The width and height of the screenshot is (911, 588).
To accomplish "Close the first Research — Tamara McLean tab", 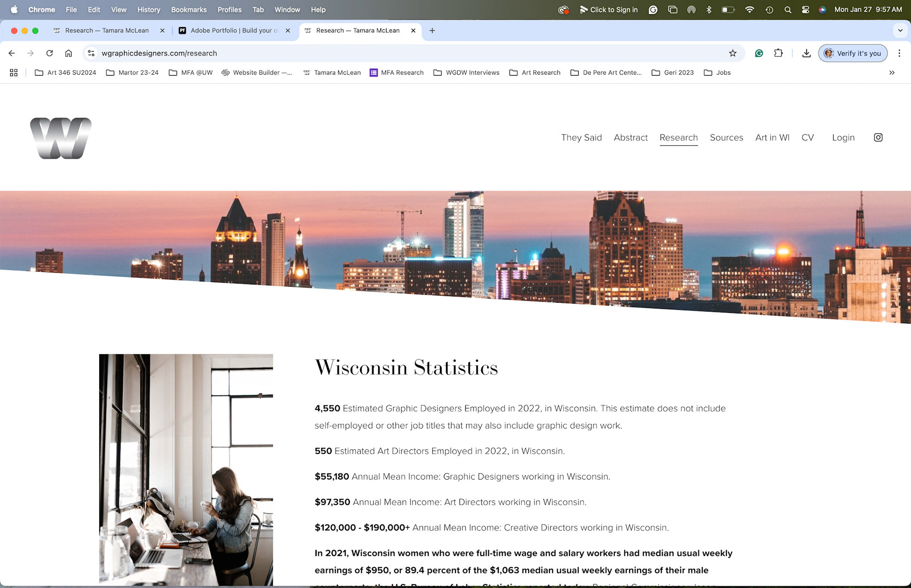I will pos(162,30).
